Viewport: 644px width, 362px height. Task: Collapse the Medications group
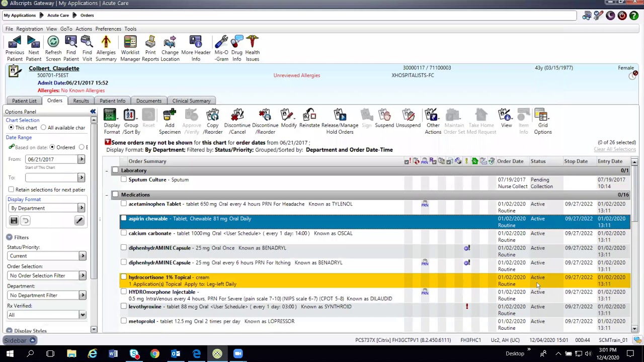pos(107,195)
